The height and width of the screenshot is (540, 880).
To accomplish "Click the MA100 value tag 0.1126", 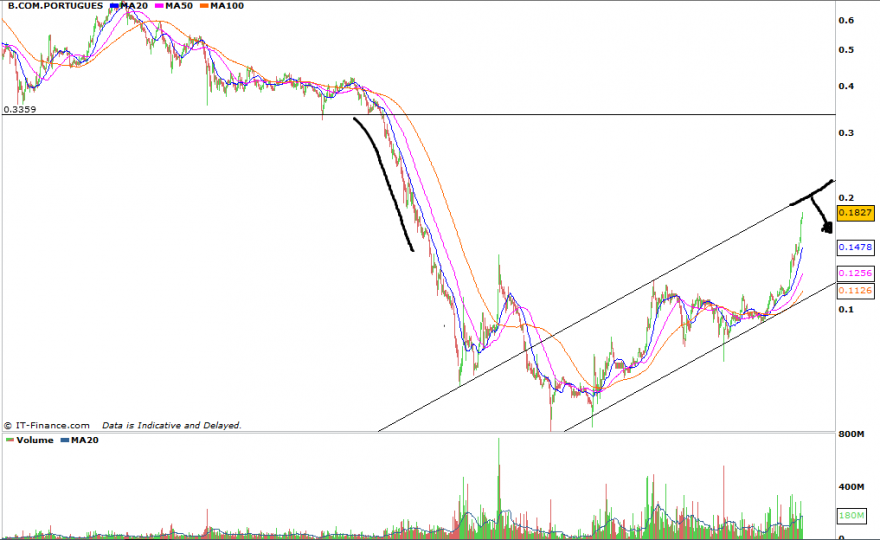I will pyautogui.click(x=855, y=290).
